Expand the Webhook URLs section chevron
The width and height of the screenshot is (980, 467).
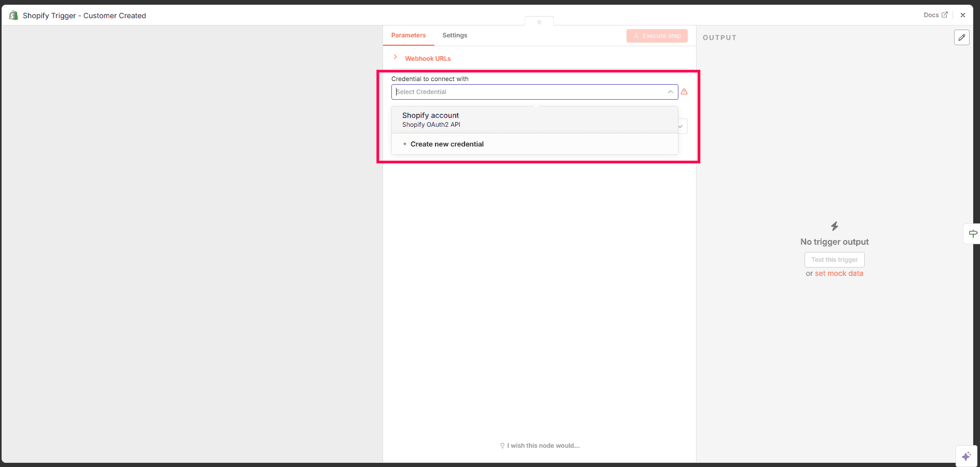(x=396, y=57)
